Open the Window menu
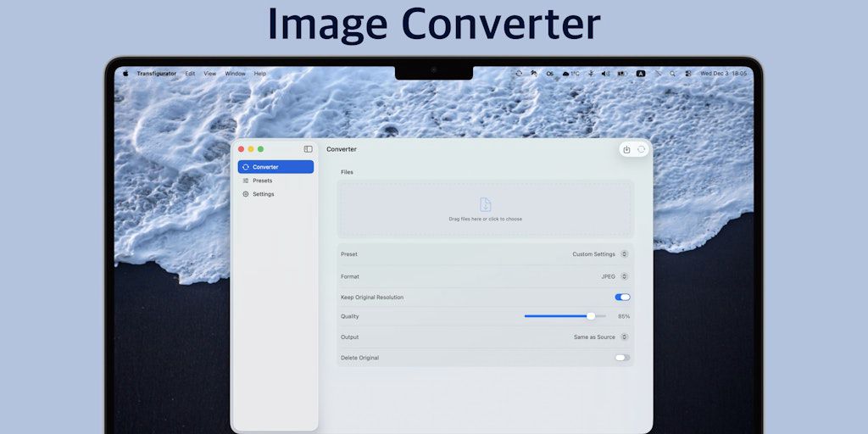The height and width of the screenshot is (434, 868). point(235,74)
